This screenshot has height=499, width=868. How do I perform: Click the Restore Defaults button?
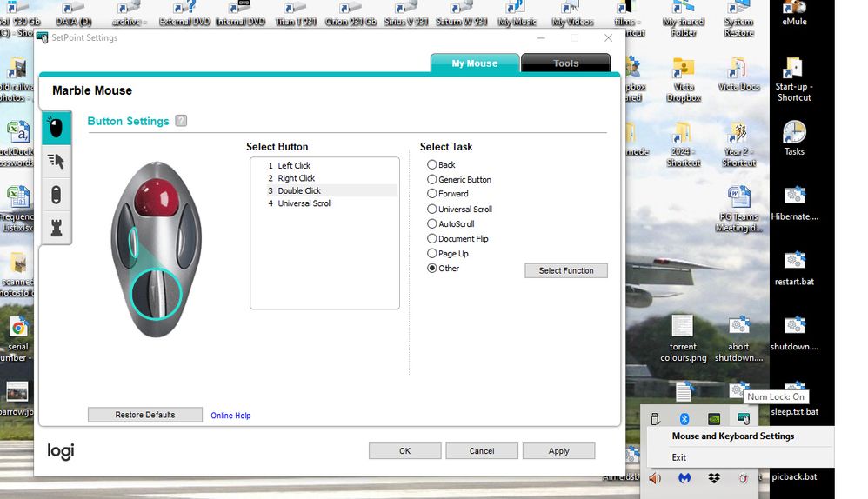(x=145, y=415)
